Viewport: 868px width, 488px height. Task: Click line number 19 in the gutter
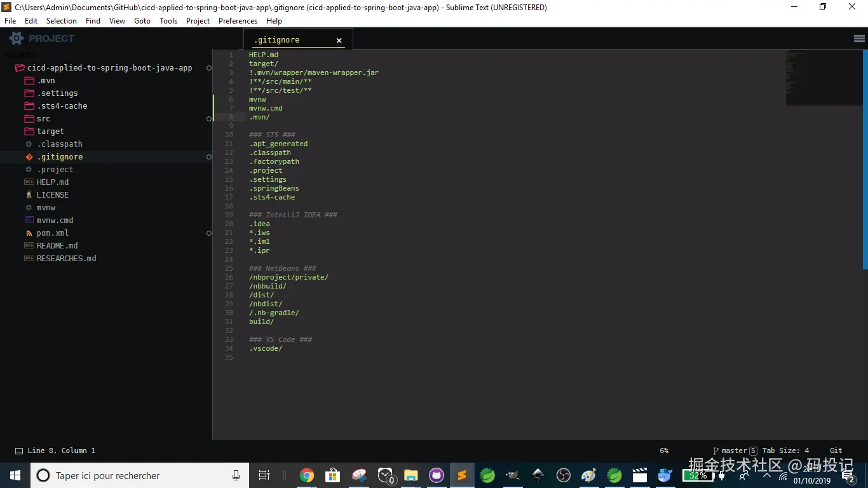(x=229, y=215)
